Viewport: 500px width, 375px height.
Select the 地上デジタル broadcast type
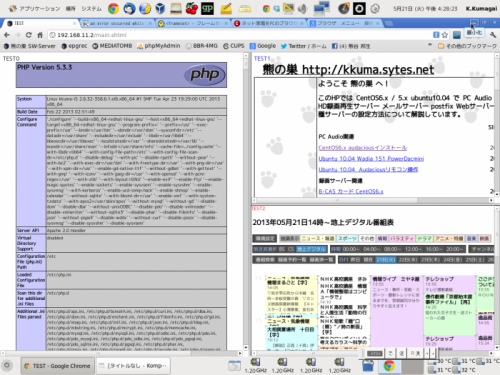point(311,249)
